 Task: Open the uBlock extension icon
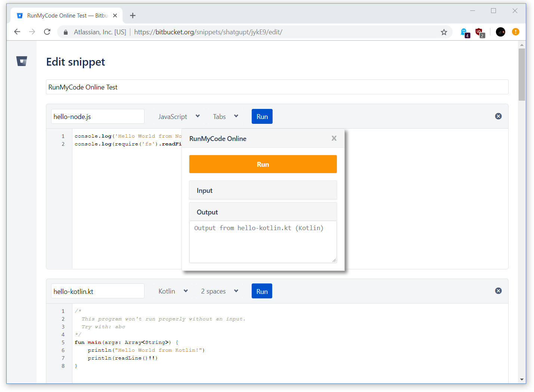[480, 32]
